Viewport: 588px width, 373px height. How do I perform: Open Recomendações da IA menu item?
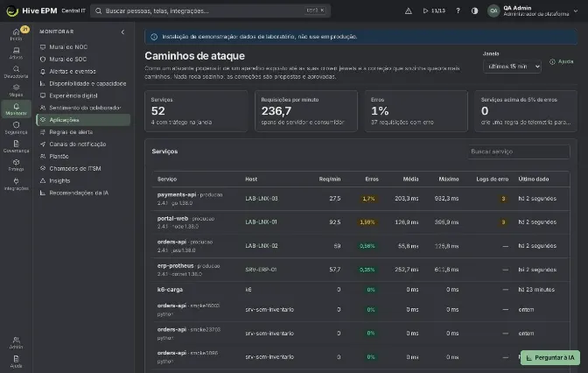(83, 193)
